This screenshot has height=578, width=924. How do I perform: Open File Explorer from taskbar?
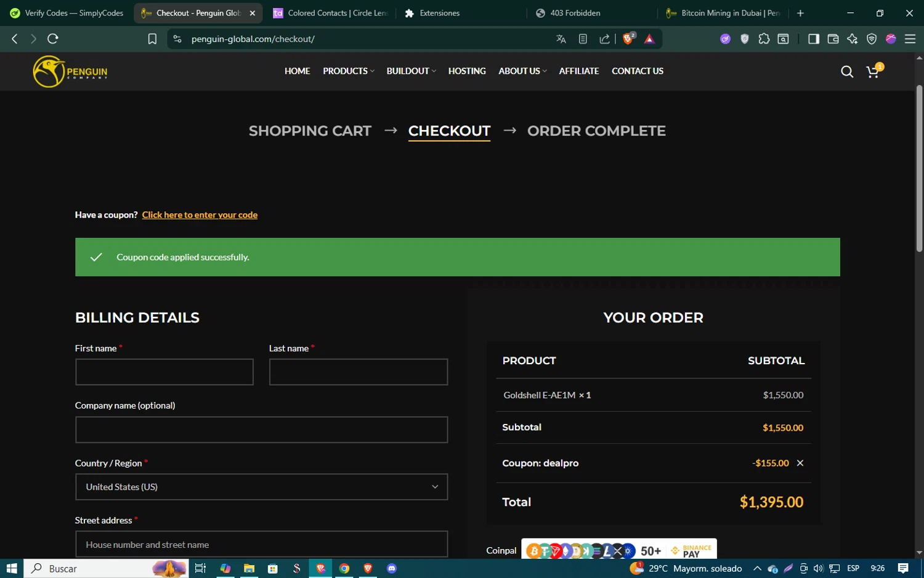click(x=249, y=568)
